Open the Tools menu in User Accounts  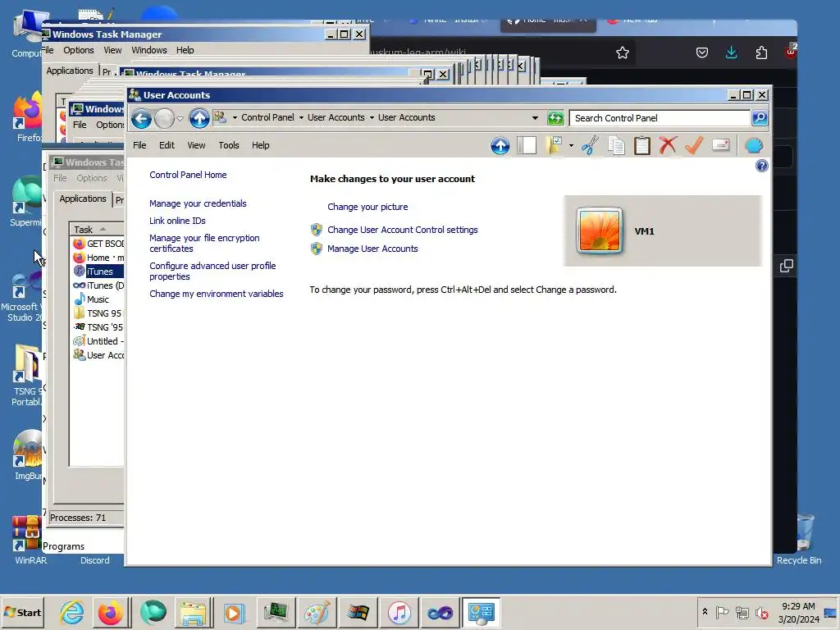pyautogui.click(x=229, y=145)
